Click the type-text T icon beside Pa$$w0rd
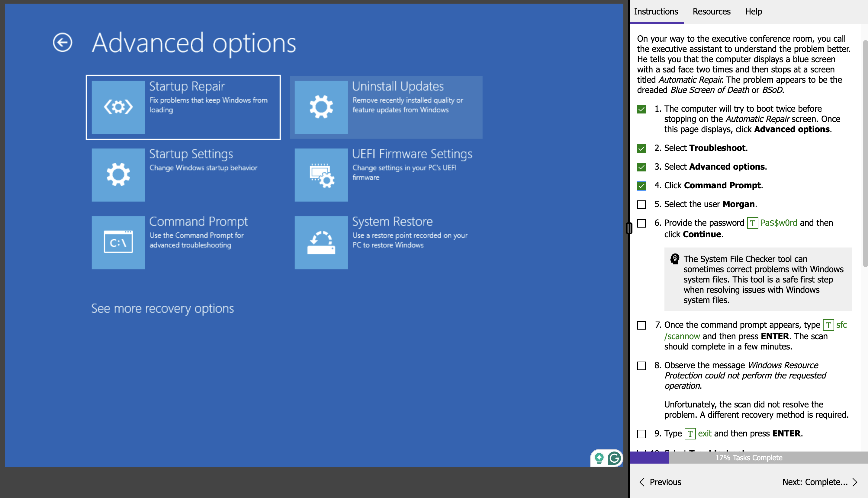The height and width of the screenshot is (498, 868). (752, 223)
